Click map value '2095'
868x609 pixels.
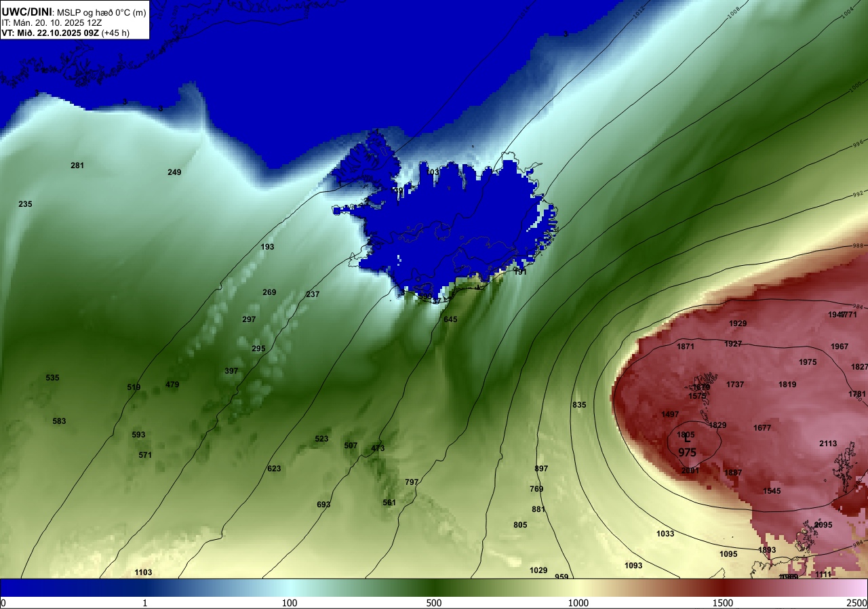823,525
